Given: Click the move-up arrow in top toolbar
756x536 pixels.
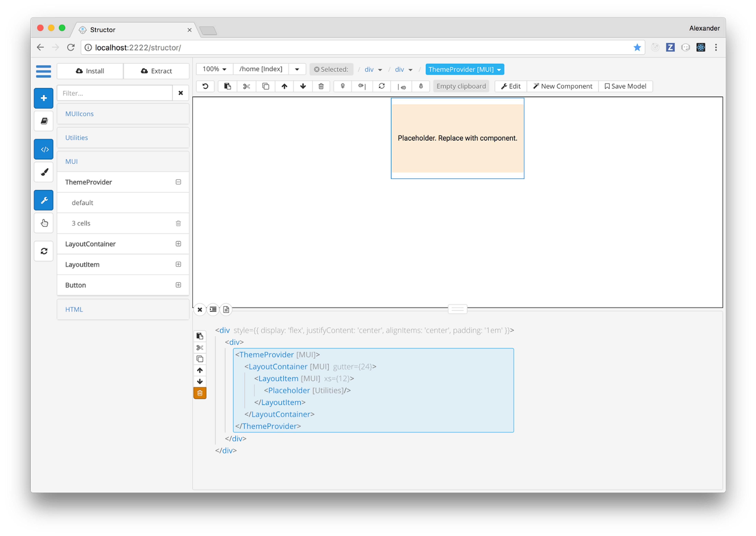Looking at the screenshot, I should pyautogui.click(x=284, y=86).
